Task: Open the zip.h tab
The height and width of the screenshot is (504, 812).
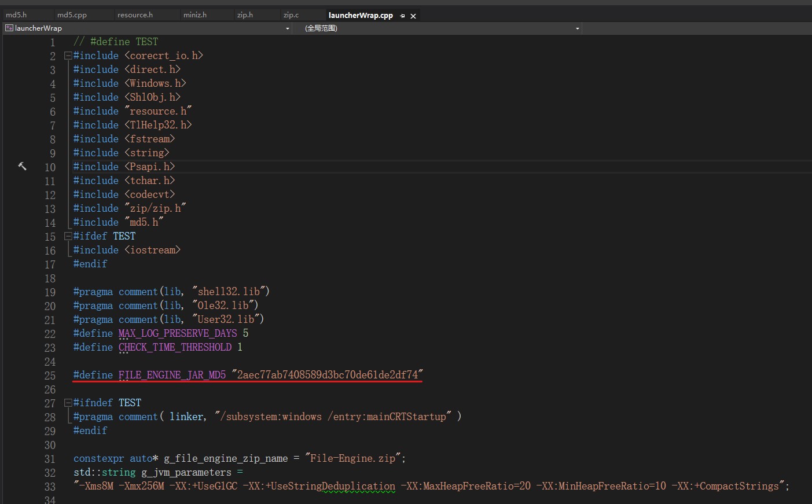Action: click(245, 15)
